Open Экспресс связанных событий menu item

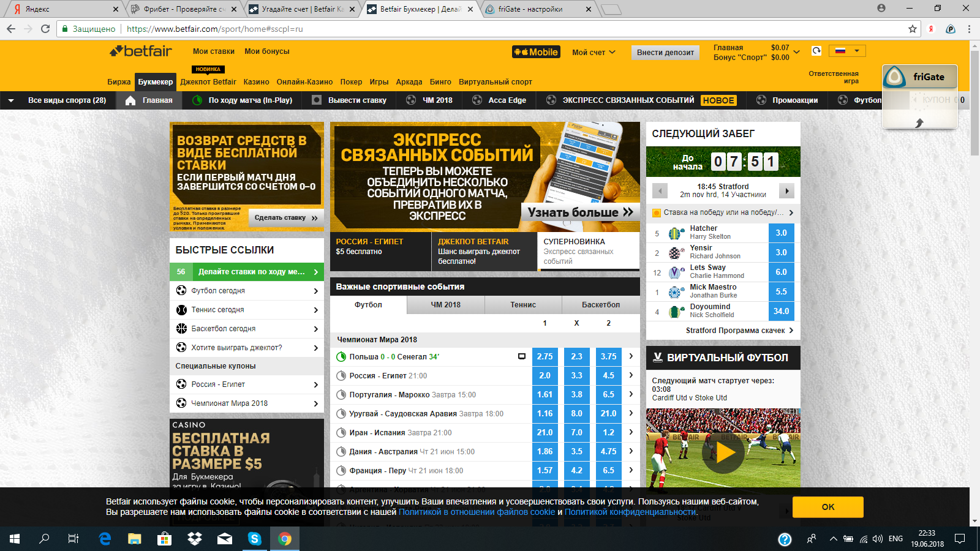pos(641,100)
